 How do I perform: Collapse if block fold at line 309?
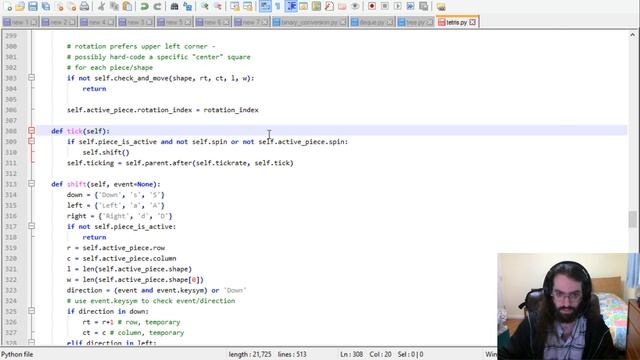click(x=31, y=141)
